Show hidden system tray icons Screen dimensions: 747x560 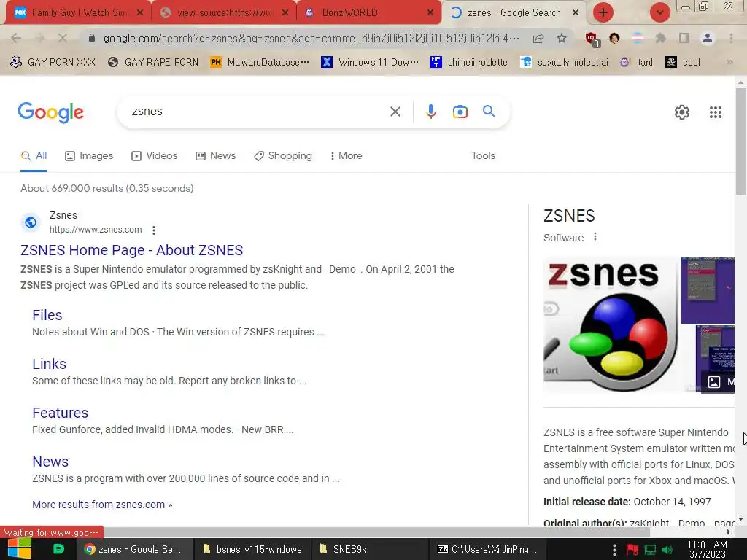tap(614, 550)
